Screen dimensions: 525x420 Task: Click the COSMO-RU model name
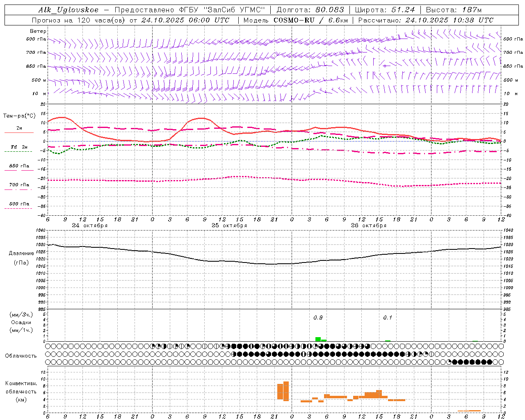tap(294, 20)
